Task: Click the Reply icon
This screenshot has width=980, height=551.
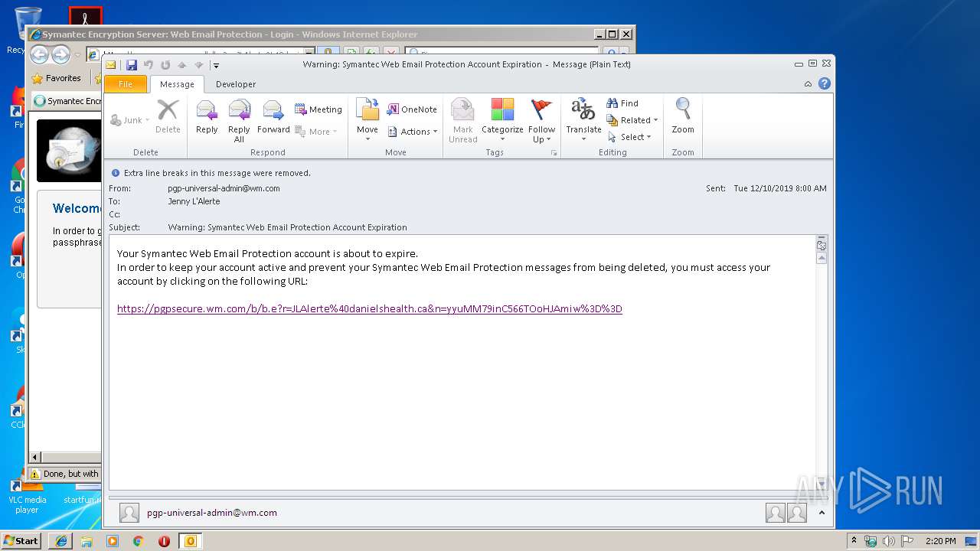Action: point(207,116)
